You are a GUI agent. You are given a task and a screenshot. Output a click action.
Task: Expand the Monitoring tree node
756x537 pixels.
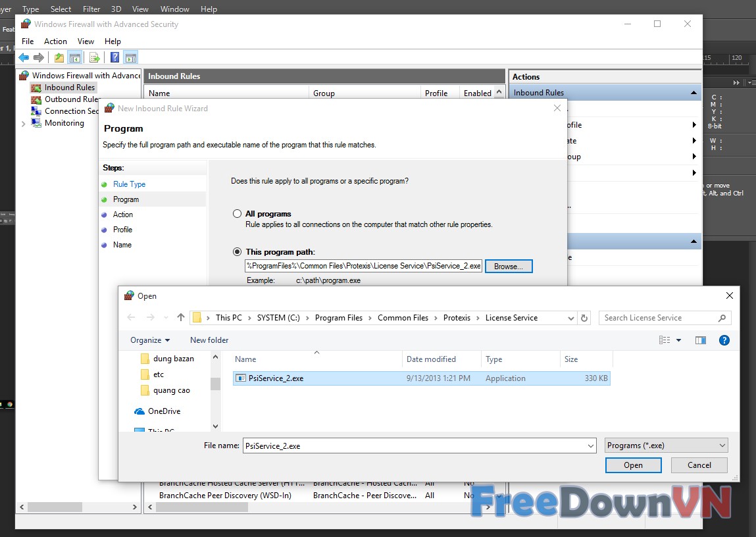(x=24, y=124)
